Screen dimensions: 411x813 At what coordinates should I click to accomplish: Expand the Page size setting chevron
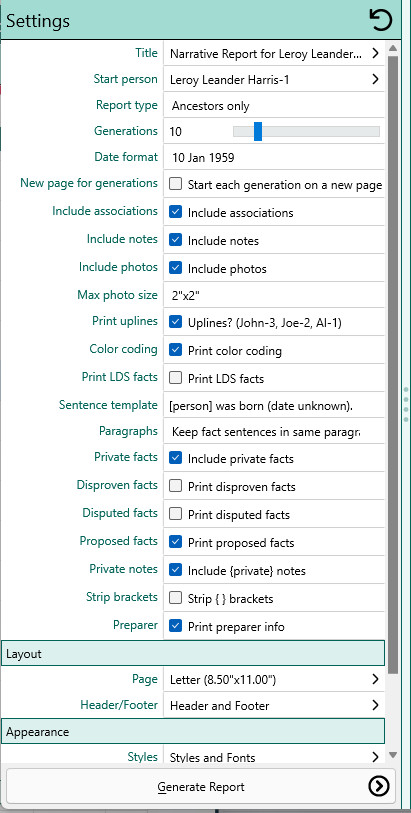coord(375,679)
